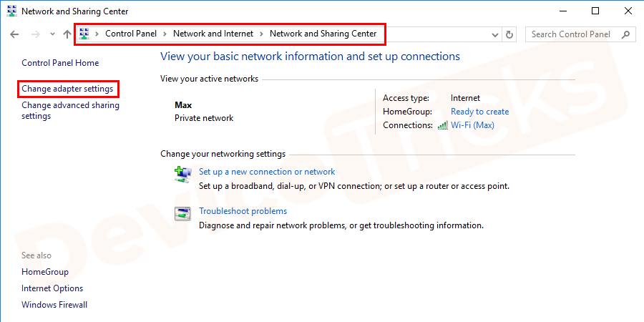644x322 pixels.
Task: Maximize the Network and Sharing Center window
Action: click(x=595, y=11)
